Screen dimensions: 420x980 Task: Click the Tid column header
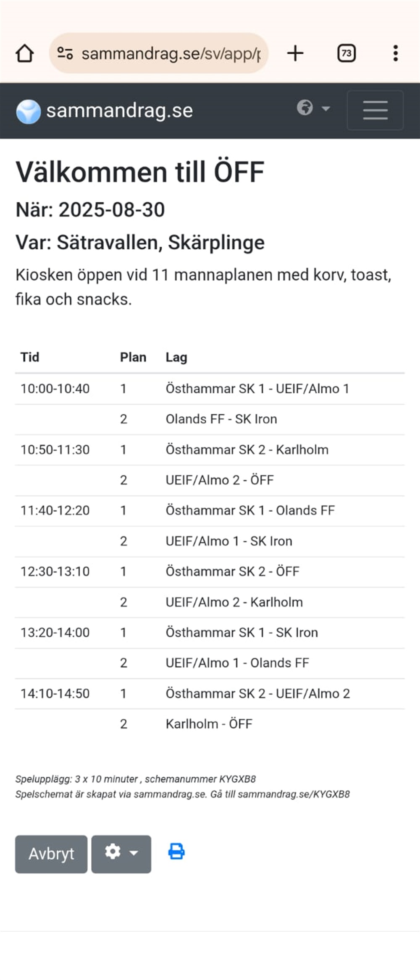click(30, 357)
